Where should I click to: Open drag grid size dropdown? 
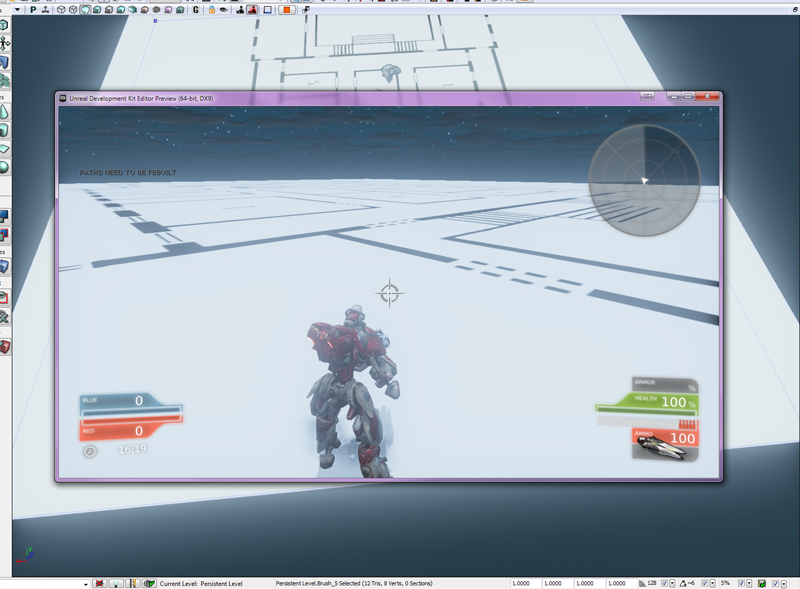coord(672,583)
